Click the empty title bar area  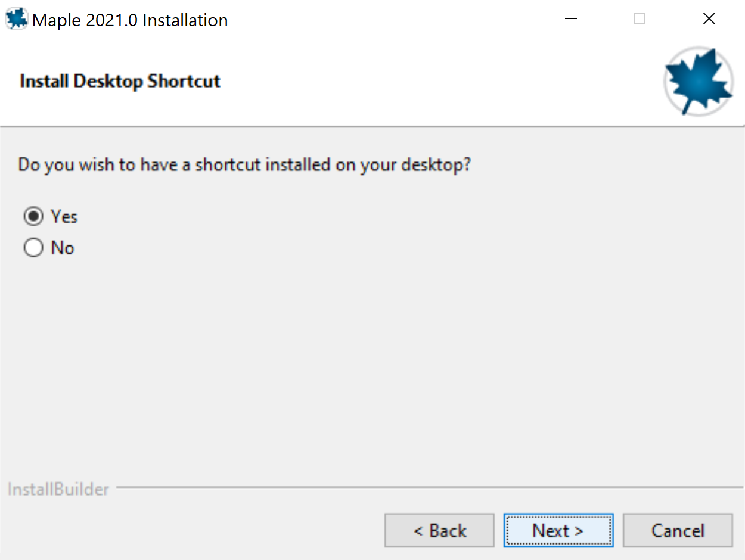point(387,19)
